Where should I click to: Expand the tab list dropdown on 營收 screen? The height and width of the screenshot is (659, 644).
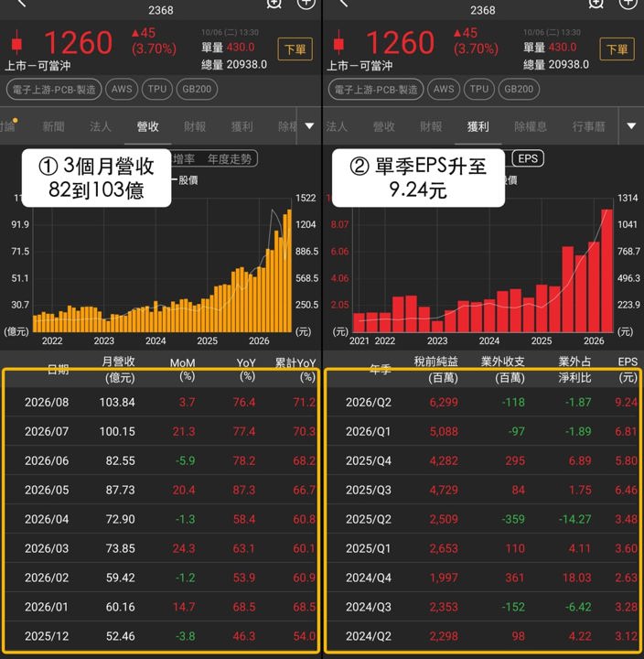309,125
